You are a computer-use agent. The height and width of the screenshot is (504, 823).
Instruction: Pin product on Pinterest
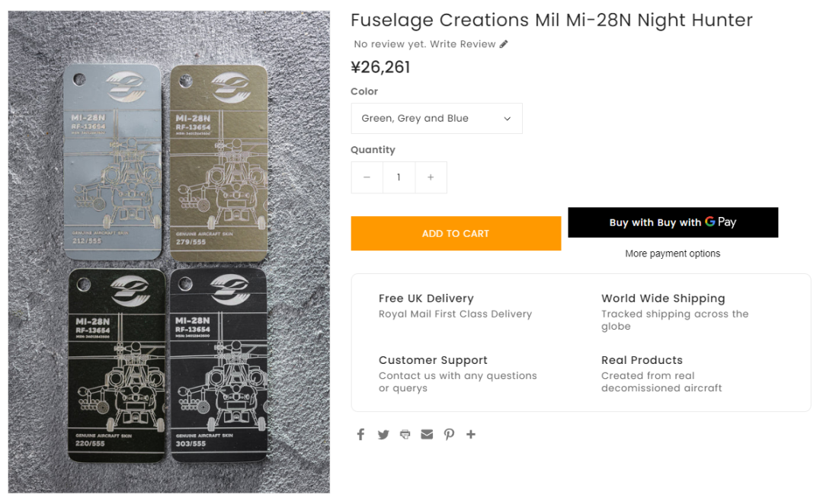(x=449, y=434)
